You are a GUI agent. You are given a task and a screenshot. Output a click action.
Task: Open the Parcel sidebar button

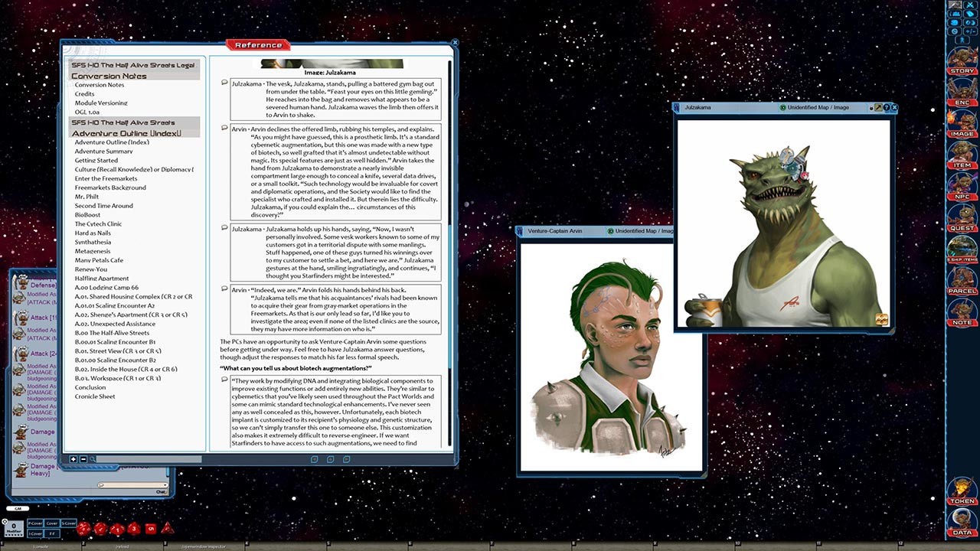click(962, 281)
